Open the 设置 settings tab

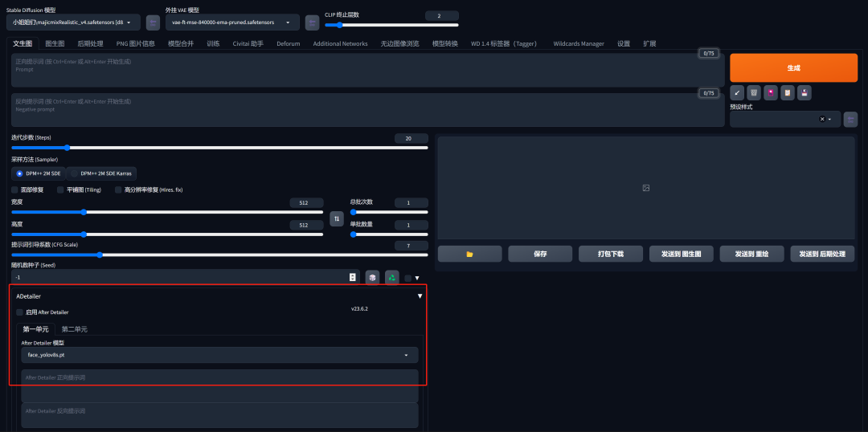[624, 43]
